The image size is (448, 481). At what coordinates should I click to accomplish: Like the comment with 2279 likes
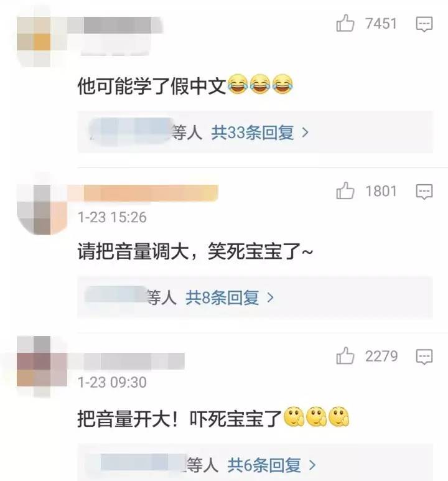[345, 355]
